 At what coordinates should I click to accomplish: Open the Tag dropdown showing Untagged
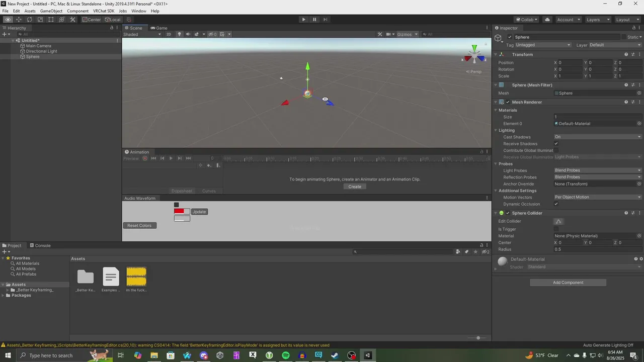pyautogui.click(x=543, y=45)
